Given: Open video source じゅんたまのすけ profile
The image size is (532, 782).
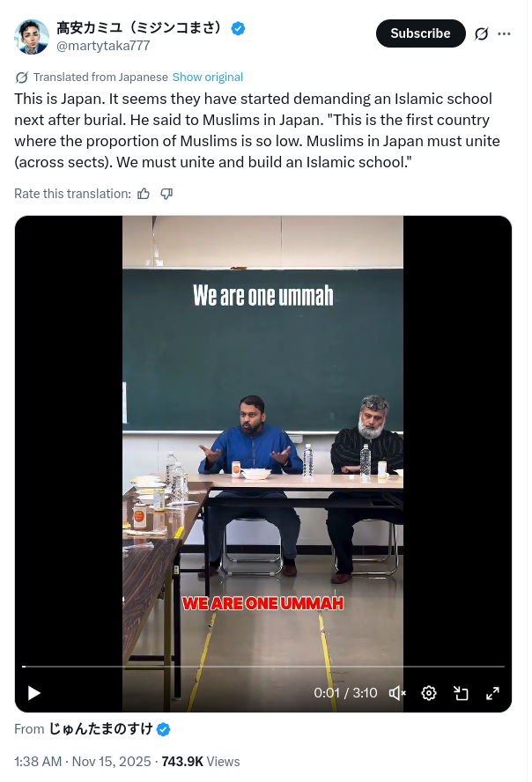Looking at the screenshot, I should pos(100,729).
